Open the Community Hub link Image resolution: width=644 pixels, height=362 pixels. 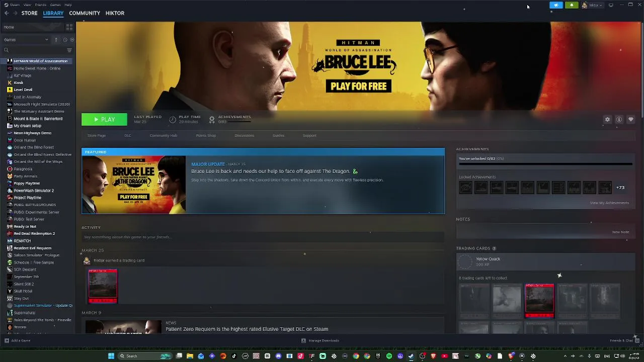(163, 135)
